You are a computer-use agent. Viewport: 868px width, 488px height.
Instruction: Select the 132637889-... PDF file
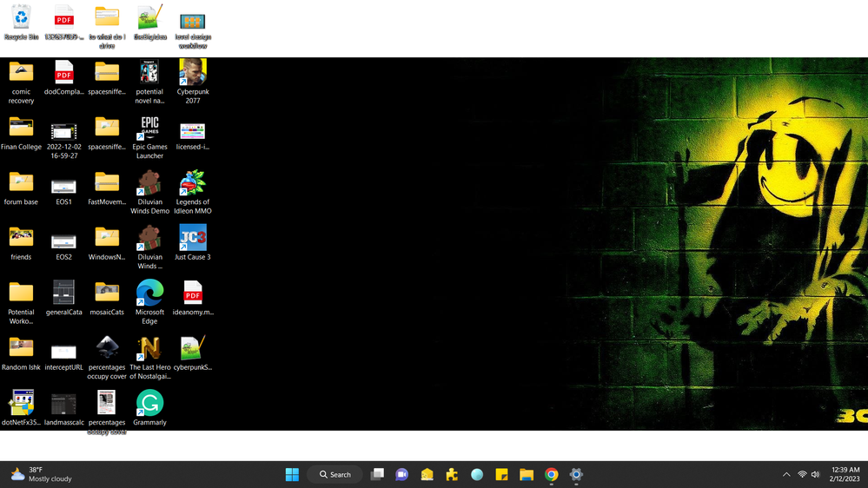coord(64,22)
